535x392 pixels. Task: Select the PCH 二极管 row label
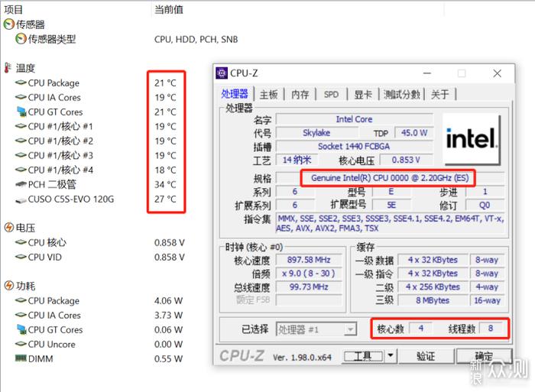pos(52,185)
